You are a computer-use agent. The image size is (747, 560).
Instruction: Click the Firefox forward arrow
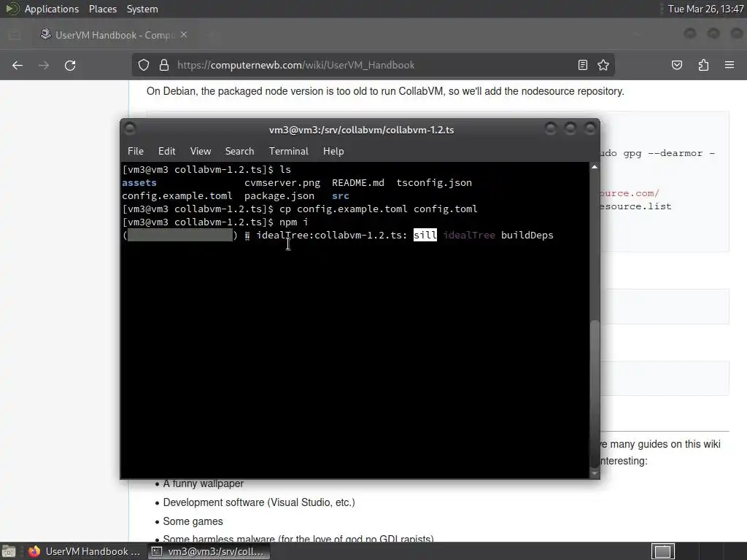point(44,65)
